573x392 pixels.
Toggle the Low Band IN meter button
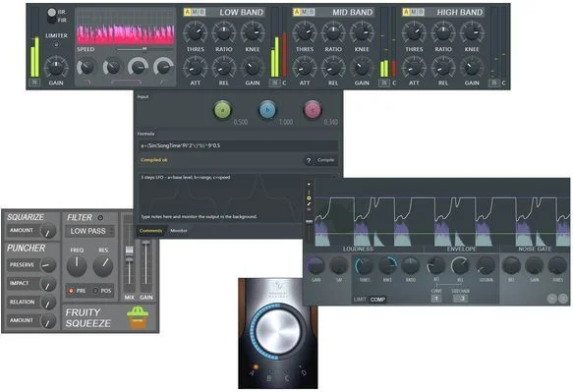pos(274,83)
